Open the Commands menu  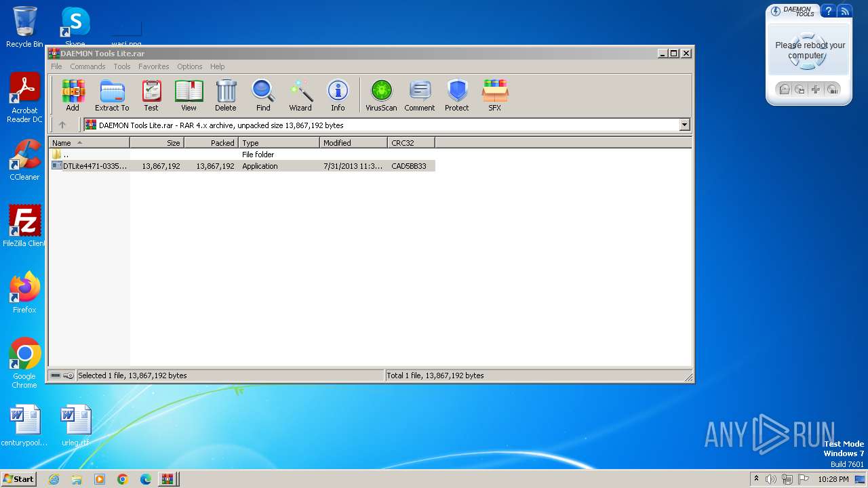(x=87, y=66)
